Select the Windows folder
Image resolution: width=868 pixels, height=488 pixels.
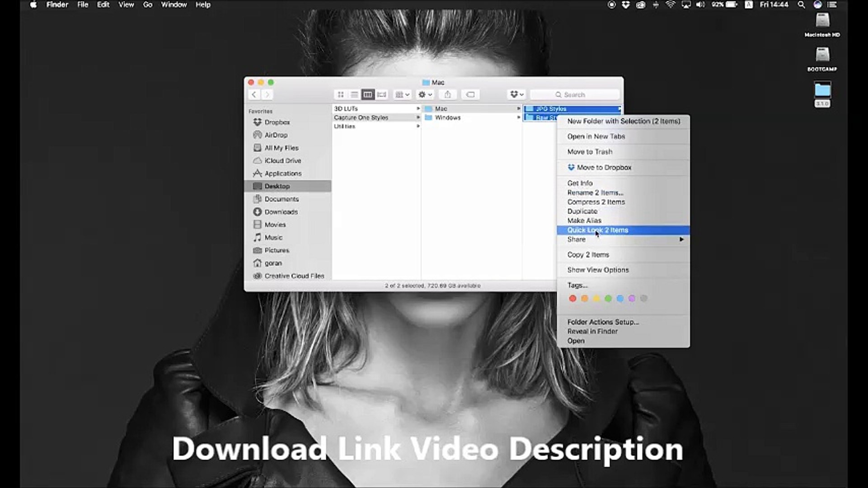[x=447, y=117]
